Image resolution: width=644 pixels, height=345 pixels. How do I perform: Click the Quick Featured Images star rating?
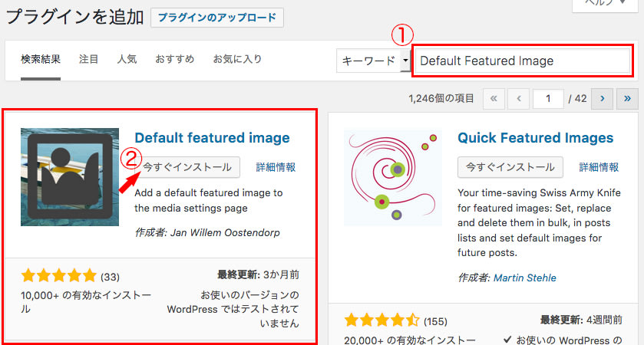click(x=382, y=320)
